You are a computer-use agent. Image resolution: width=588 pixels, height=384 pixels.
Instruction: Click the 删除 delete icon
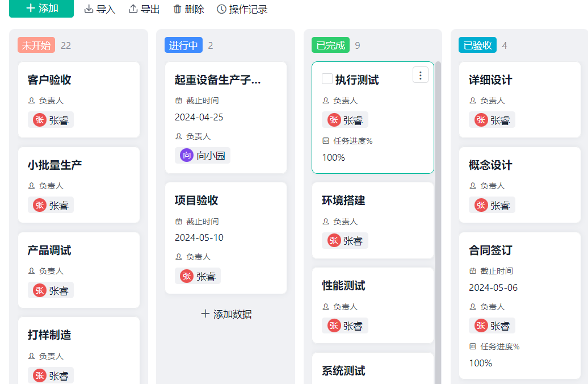(x=177, y=9)
